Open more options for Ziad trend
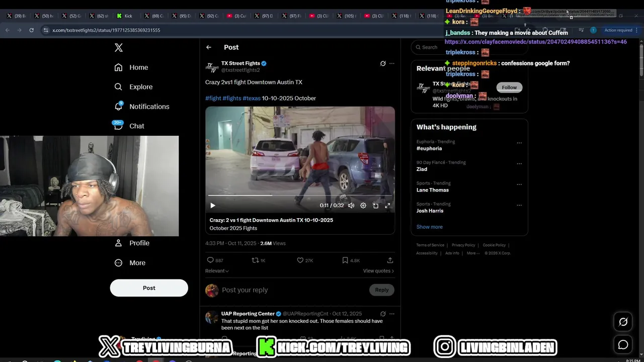Image resolution: width=644 pixels, height=362 pixels. click(x=519, y=163)
